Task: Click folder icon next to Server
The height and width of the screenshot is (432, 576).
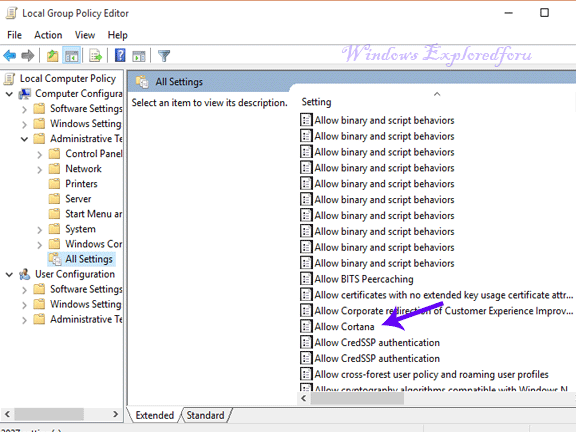Action: [x=54, y=198]
